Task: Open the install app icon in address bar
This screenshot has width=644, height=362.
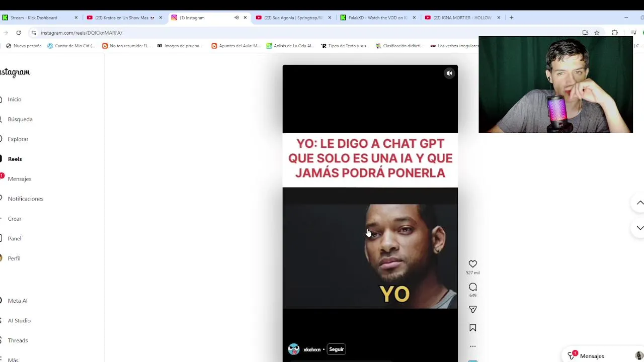Action: tap(585, 33)
